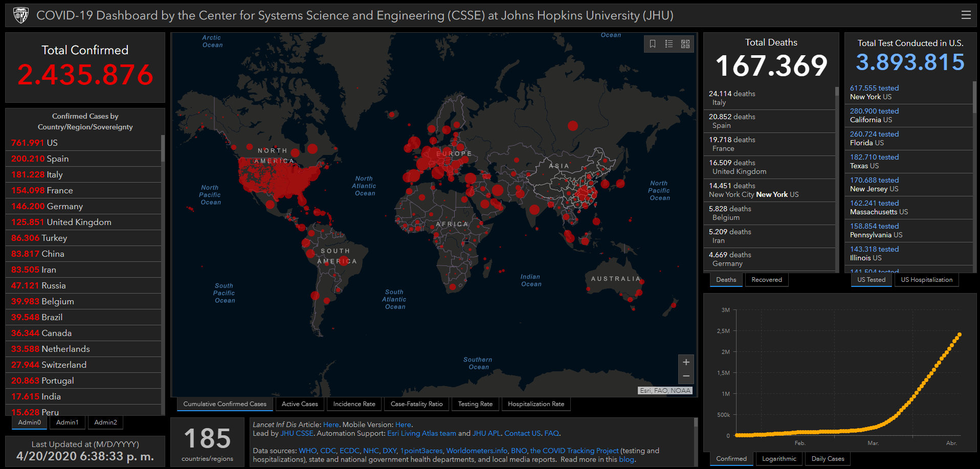Open the Recovered list tab
The image size is (980, 469).
[766, 280]
